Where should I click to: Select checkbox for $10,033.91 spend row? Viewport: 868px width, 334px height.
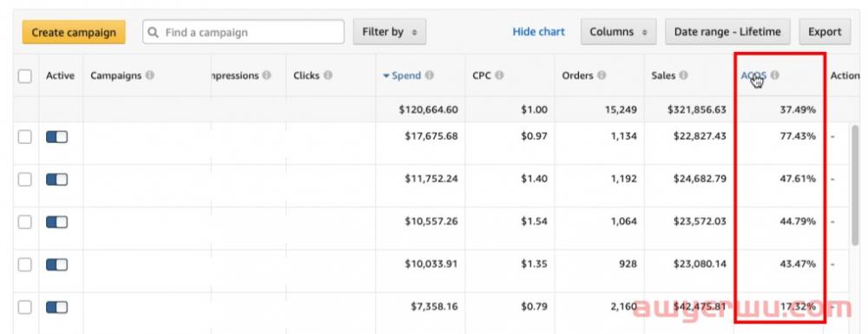[25, 265]
